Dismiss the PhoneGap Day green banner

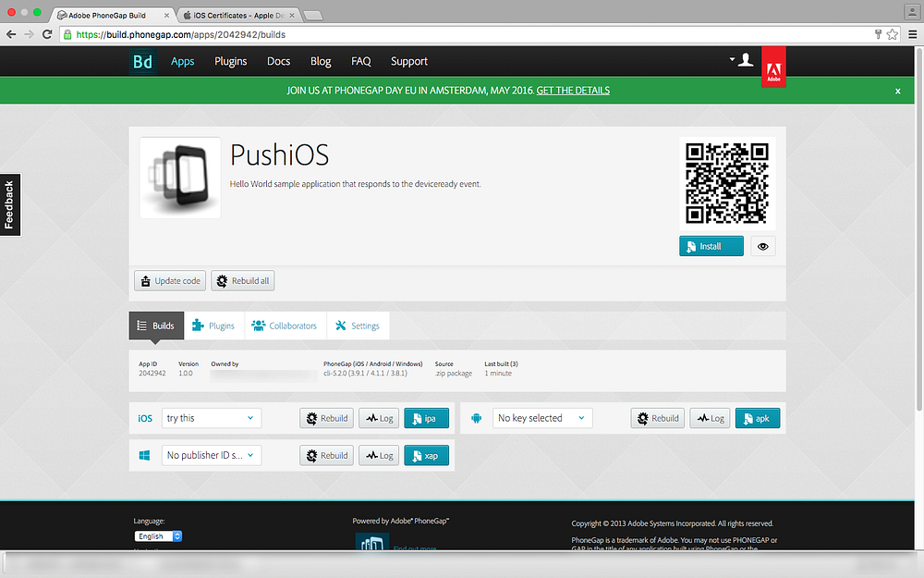pos(897,91)
